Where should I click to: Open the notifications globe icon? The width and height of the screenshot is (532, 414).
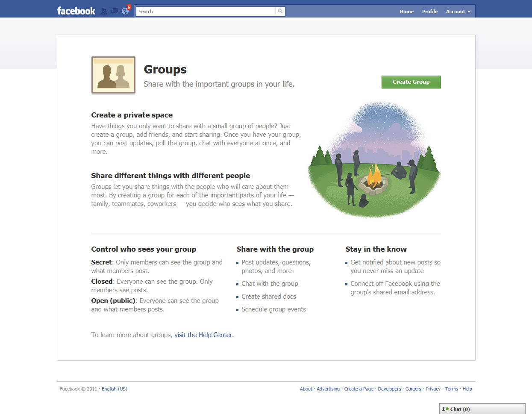point(125,11)
